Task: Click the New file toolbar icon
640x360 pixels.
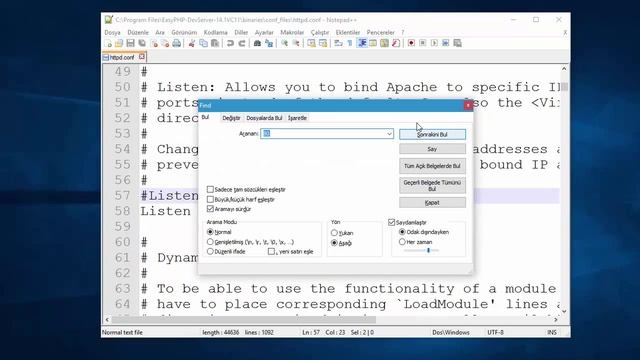Action: [x=108, y=43]
